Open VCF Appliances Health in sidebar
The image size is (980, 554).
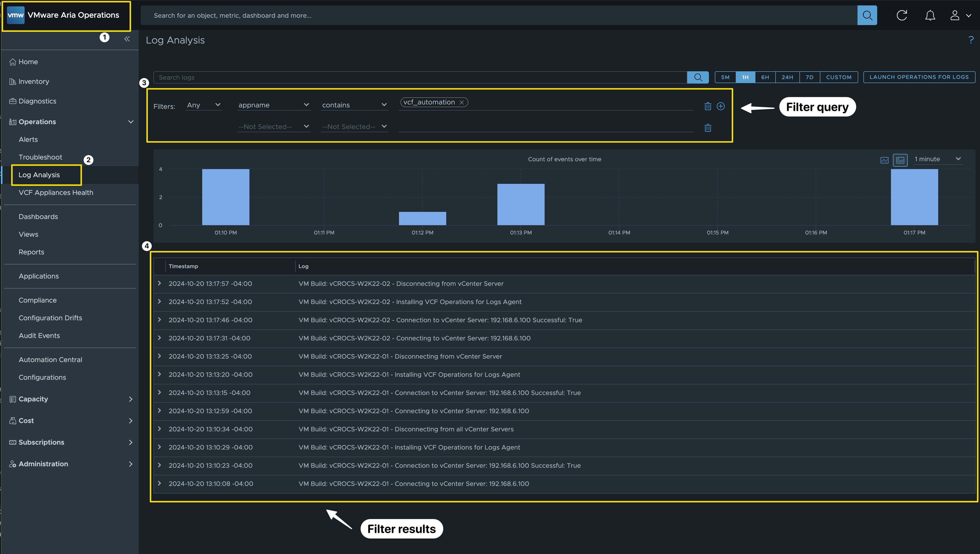coord(56,192)
